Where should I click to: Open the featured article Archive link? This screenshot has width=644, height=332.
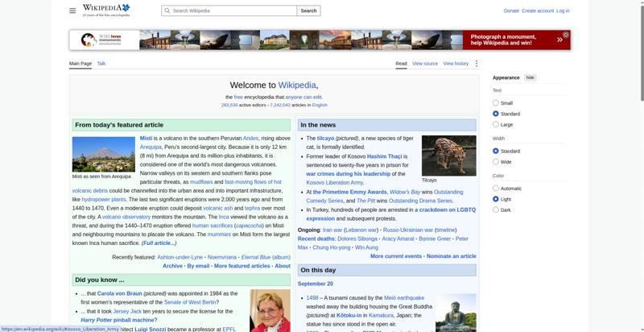[x=172, y=266]
